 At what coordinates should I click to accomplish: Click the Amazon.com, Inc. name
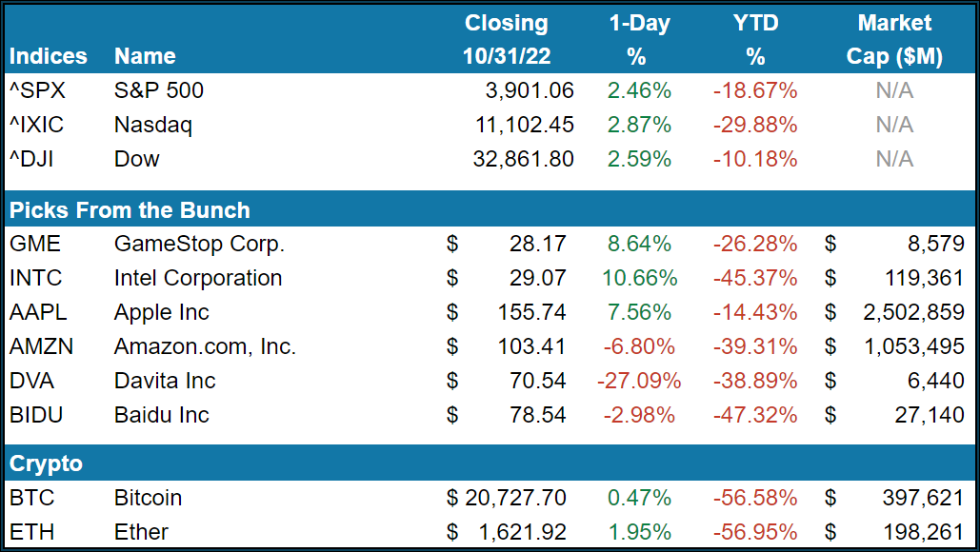[x=205, y=347]
